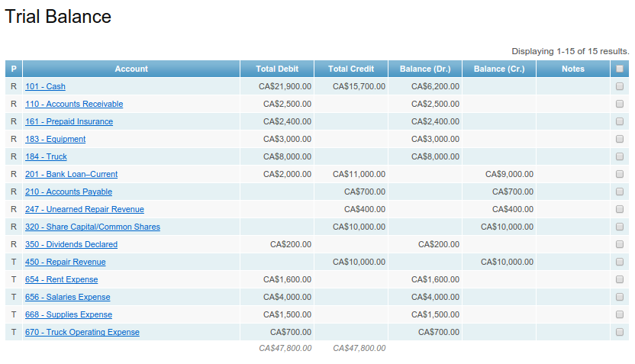The height and width of the screenshot is (364, 635).
Task: Check the box for the Cash row
Action: (x=619, y=86)
